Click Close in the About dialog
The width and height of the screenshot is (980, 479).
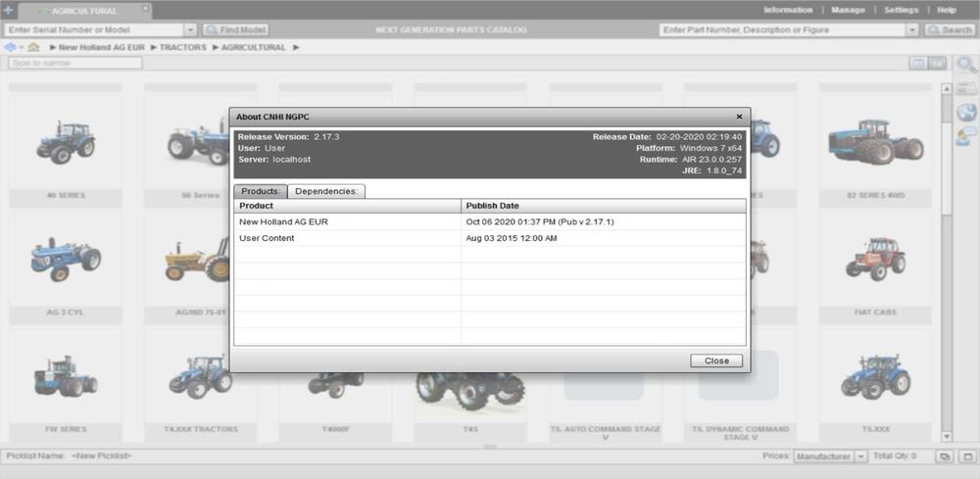(716, 361)
